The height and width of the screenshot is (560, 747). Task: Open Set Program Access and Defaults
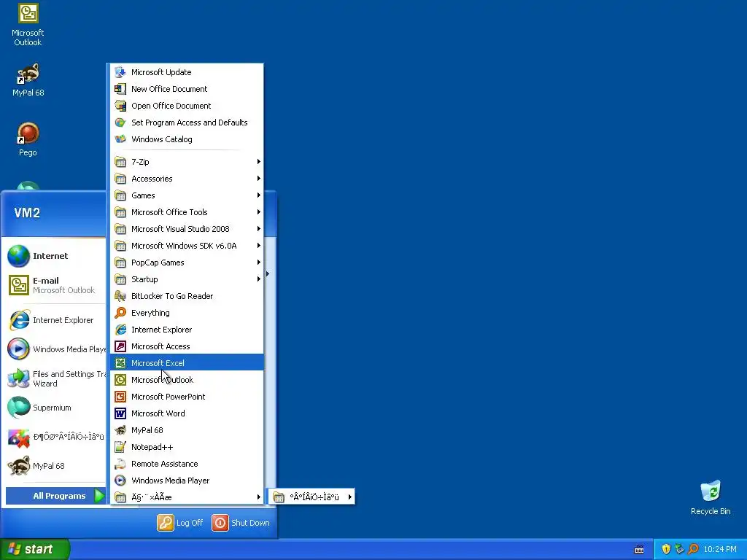[x=187, y=122]
